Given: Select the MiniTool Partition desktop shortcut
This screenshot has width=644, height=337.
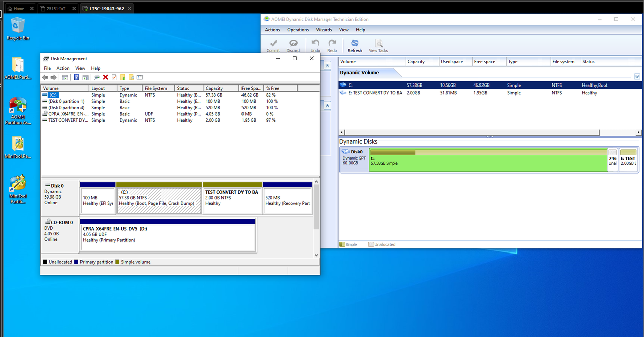Looking at the screenshot, I should 18,190.
